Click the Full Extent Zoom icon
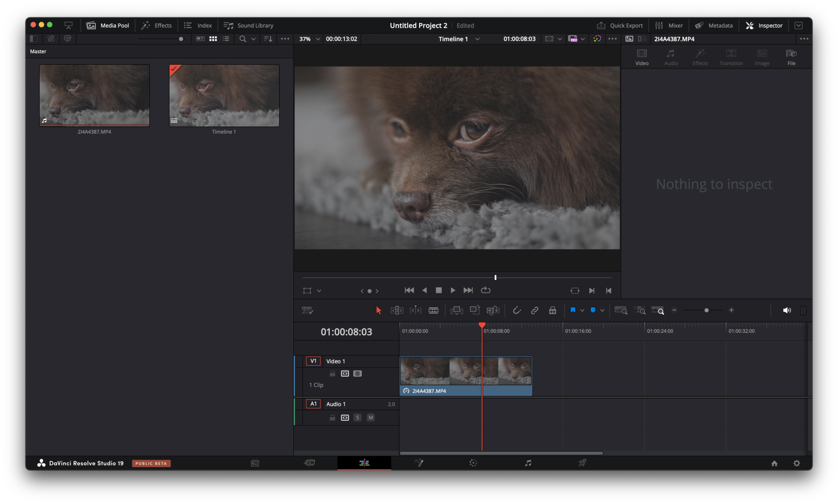The height and width of the screenshot is (504, 838). click(x=621, y=310)
